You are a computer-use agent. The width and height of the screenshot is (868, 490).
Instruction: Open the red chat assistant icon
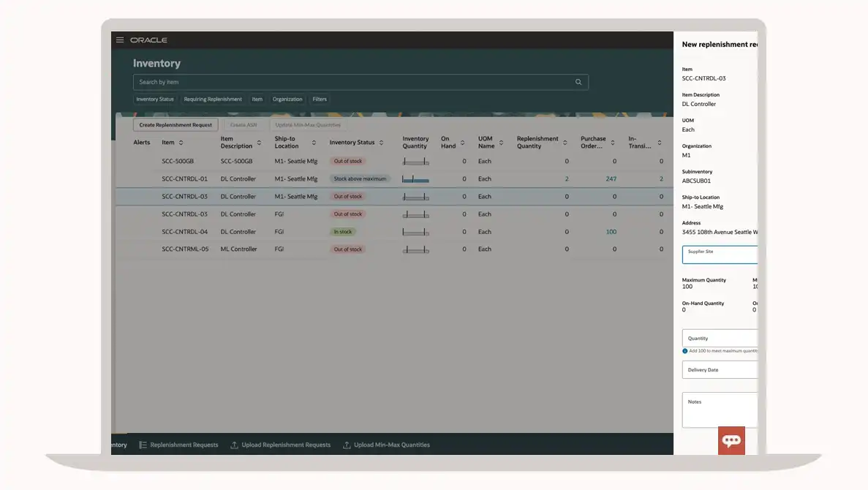click(731, 440)
